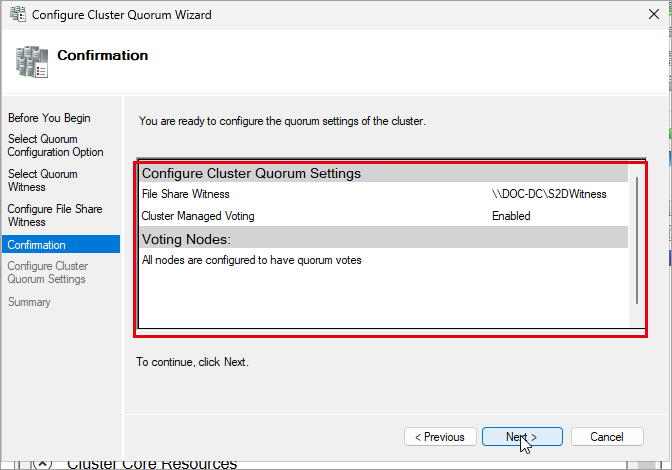
Task: Go to Select Quorum Witness step
Action: tap(43, 180)
